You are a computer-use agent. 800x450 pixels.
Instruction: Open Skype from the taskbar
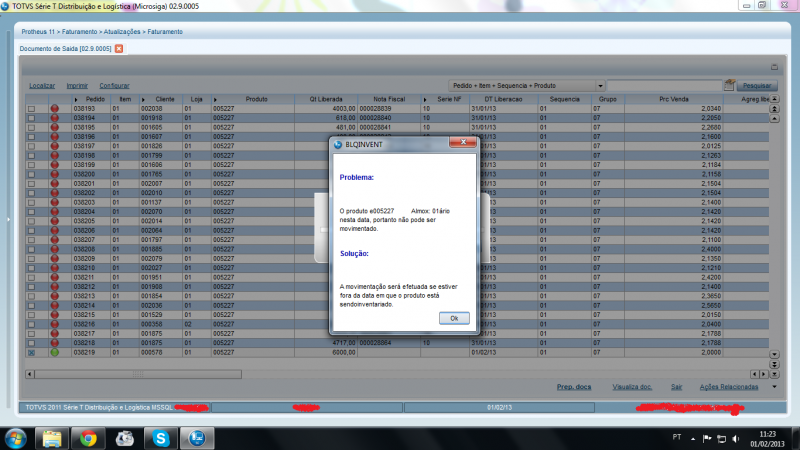(161, 438)
